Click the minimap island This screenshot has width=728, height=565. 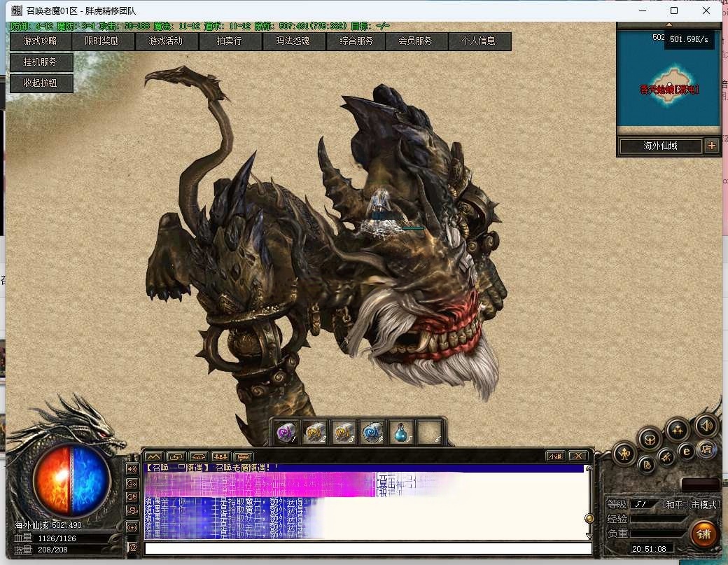671,88
